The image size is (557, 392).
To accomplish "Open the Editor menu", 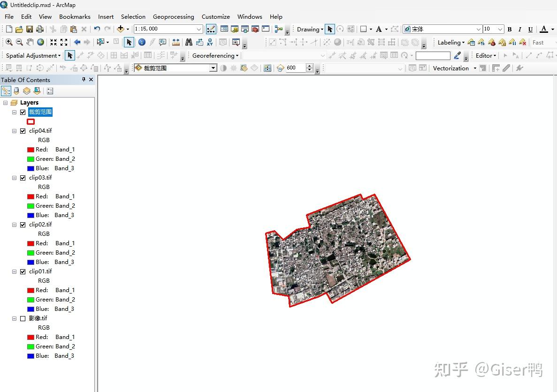I will tap(485, 55).
